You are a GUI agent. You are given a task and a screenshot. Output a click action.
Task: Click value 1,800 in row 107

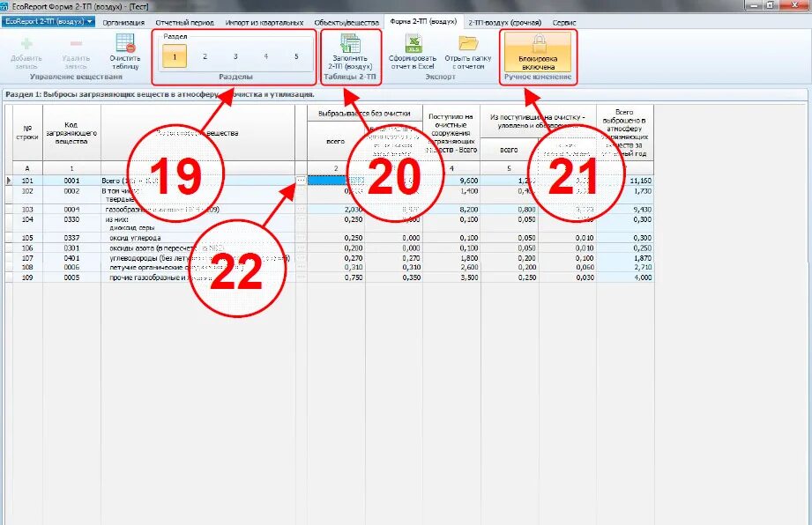451,258
